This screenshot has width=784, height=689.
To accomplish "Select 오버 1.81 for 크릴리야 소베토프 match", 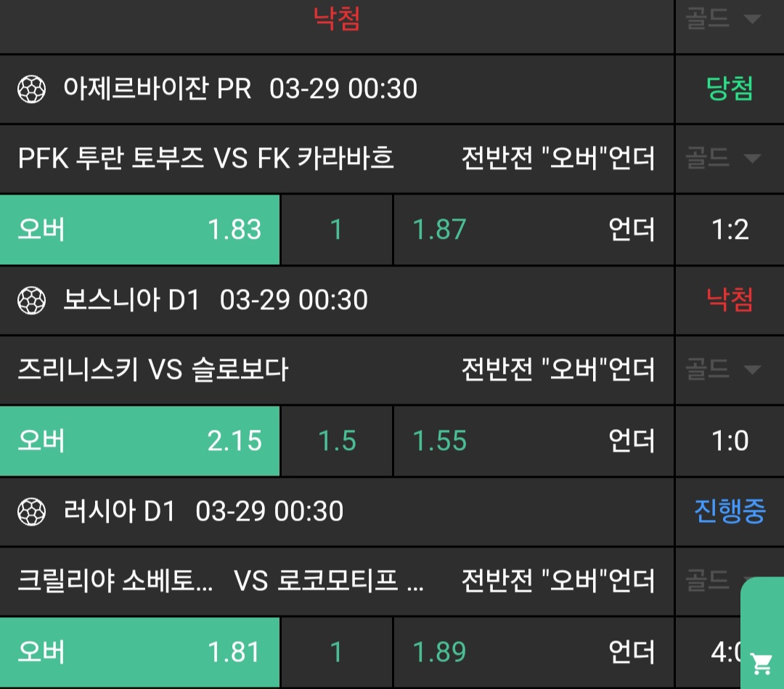I will pos(139,652).
